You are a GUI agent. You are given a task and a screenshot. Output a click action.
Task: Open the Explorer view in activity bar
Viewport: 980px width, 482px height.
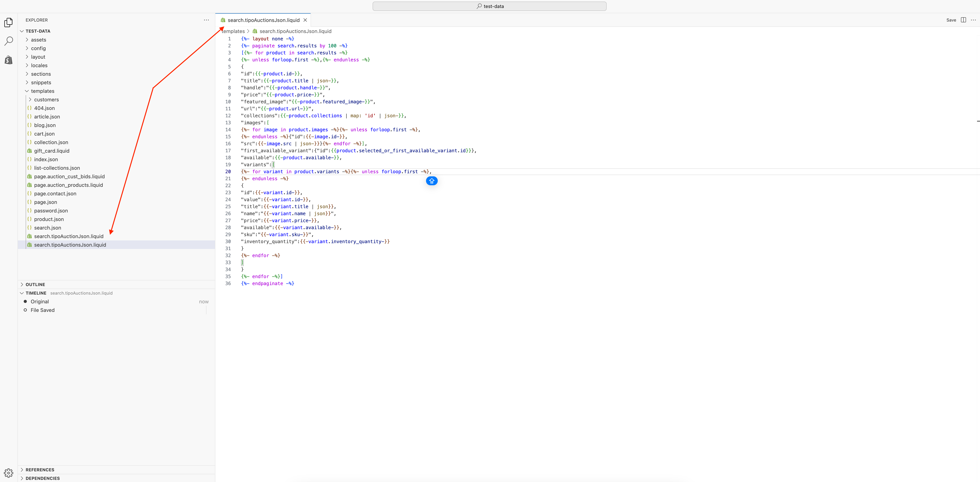pos(8,22)
